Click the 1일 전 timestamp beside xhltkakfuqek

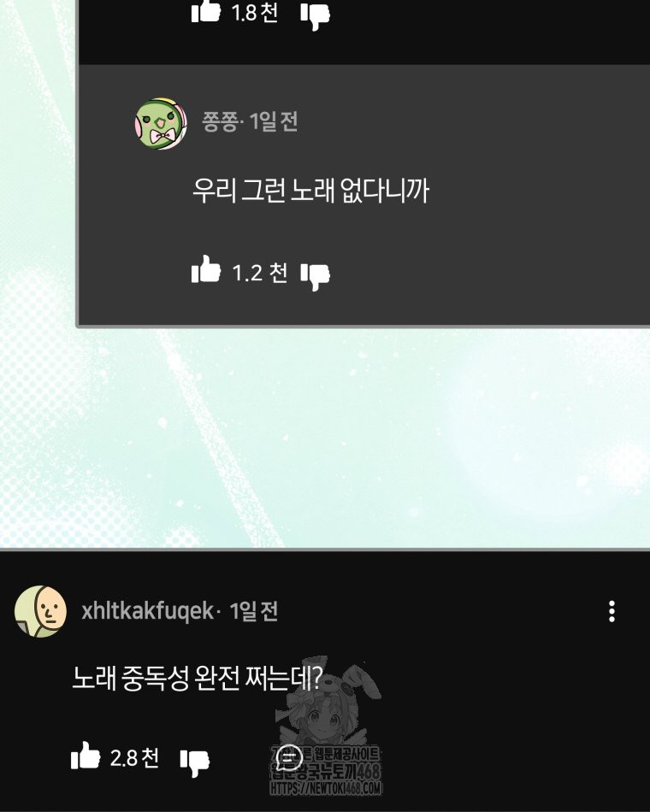253,611
